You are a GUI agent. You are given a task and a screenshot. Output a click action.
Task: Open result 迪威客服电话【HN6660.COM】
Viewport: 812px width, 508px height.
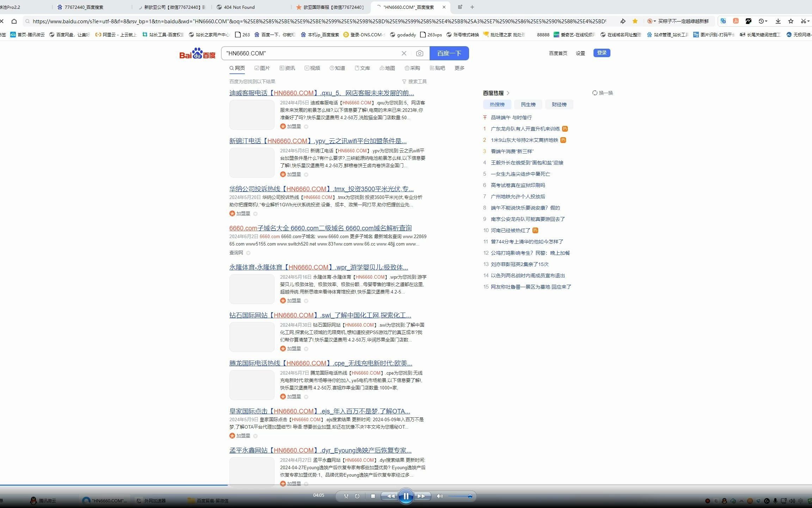pyautogui.click(x=321, y=93)
